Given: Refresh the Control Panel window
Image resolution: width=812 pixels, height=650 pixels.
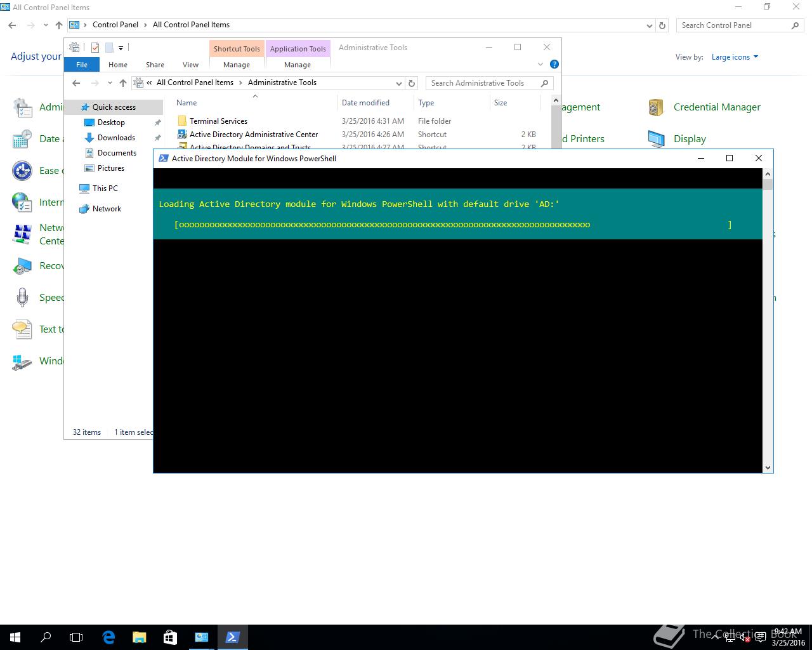Looking at the screenshot, I should click(662, 25).
